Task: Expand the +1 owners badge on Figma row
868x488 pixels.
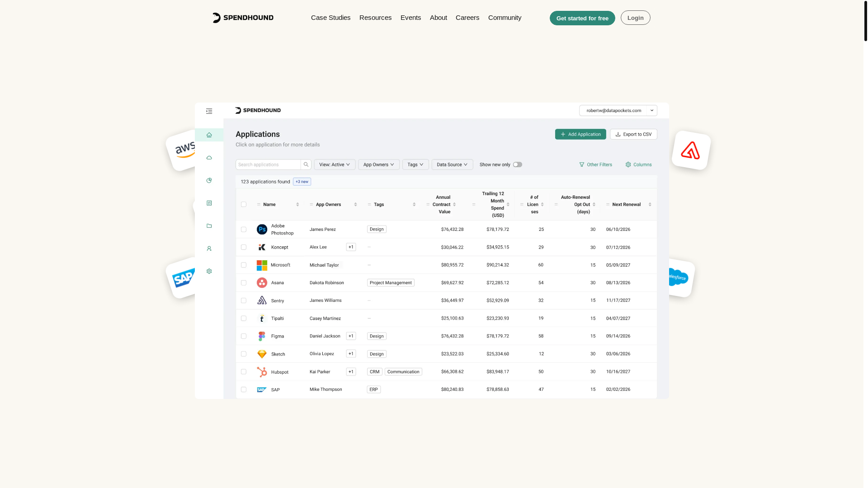Action: [351, 336]
